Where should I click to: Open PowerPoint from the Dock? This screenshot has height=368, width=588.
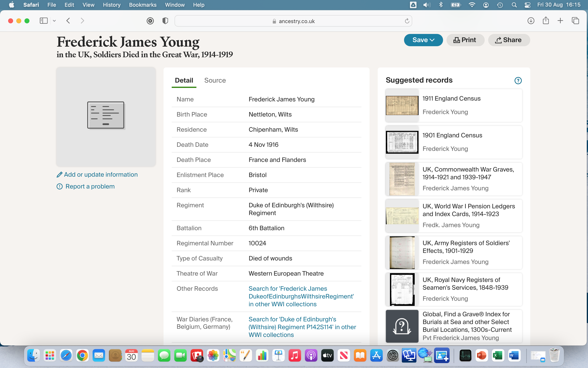(x=481, y=356)
